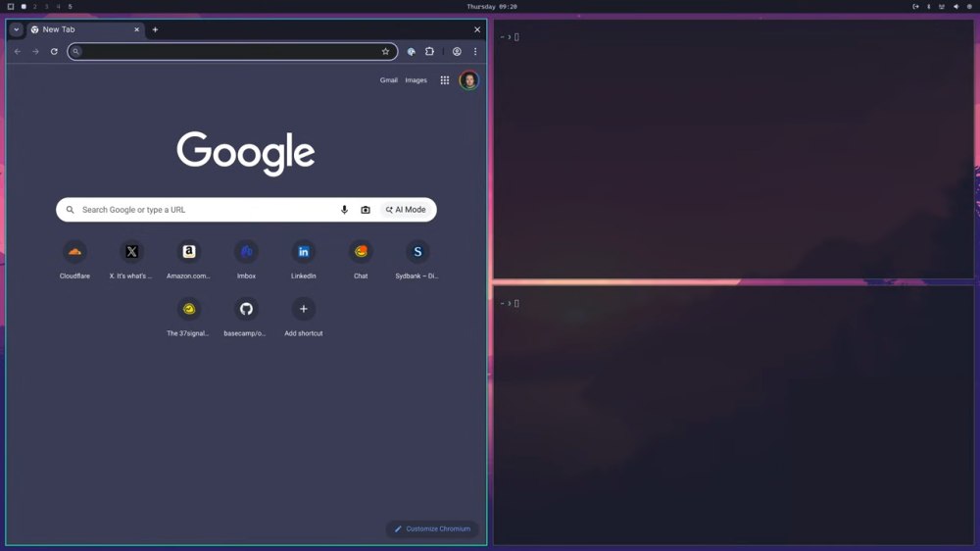Bookmark this tab with the star icon
980x551 pixels.
click(x=385, y=51)
